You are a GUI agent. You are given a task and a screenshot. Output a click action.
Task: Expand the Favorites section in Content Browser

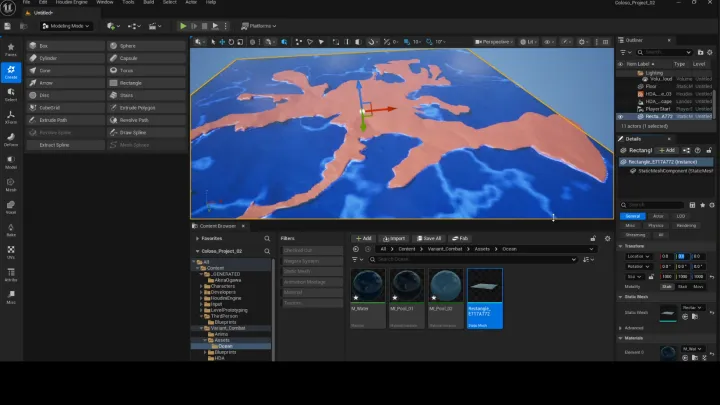pos(197,239)
